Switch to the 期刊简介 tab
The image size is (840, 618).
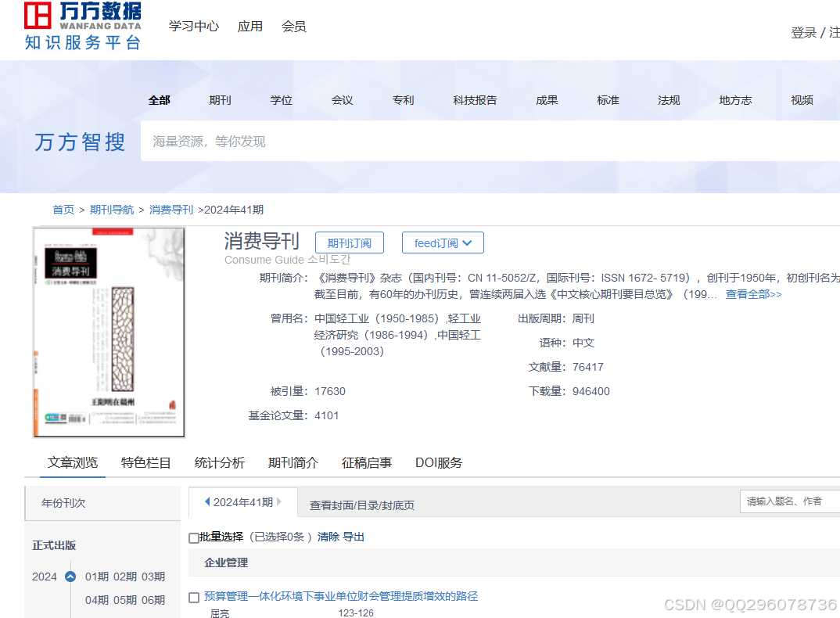pos(293,462)
